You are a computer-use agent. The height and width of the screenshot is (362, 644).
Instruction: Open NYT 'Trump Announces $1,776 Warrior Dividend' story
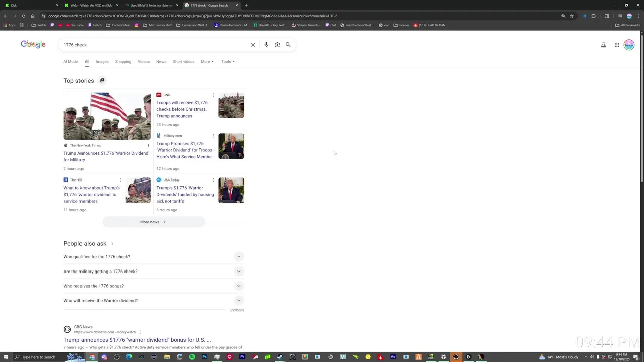[x=106, y=156]
